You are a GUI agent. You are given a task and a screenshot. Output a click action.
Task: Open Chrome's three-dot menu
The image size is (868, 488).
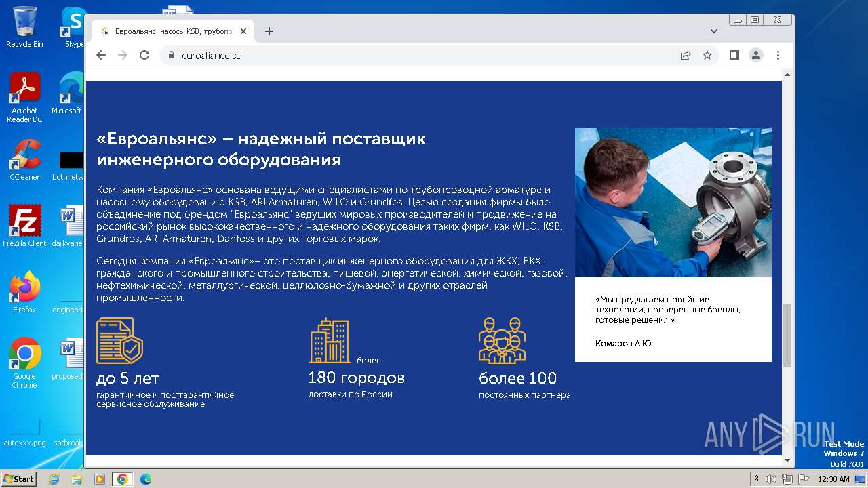point(778,55)
